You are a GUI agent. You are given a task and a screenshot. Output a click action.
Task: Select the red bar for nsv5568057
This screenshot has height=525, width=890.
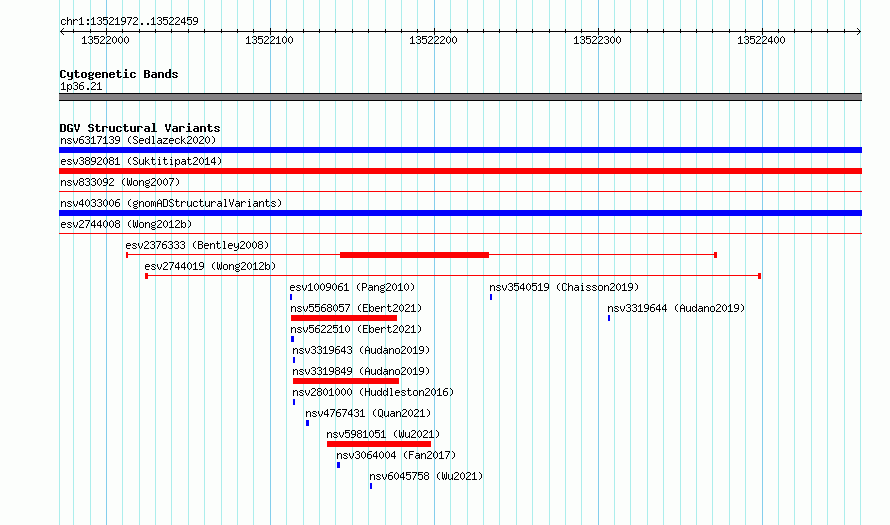point(343,318)
